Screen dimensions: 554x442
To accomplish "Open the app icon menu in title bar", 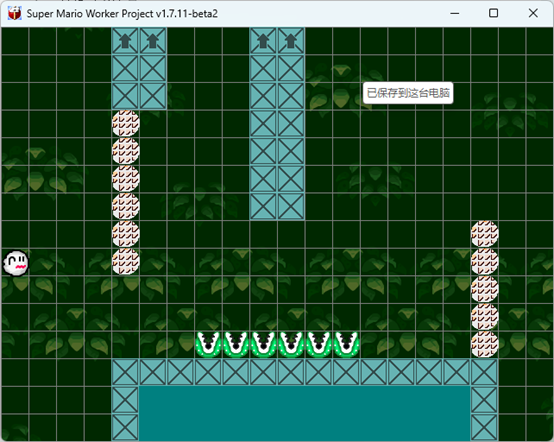I will click(14, 13).
